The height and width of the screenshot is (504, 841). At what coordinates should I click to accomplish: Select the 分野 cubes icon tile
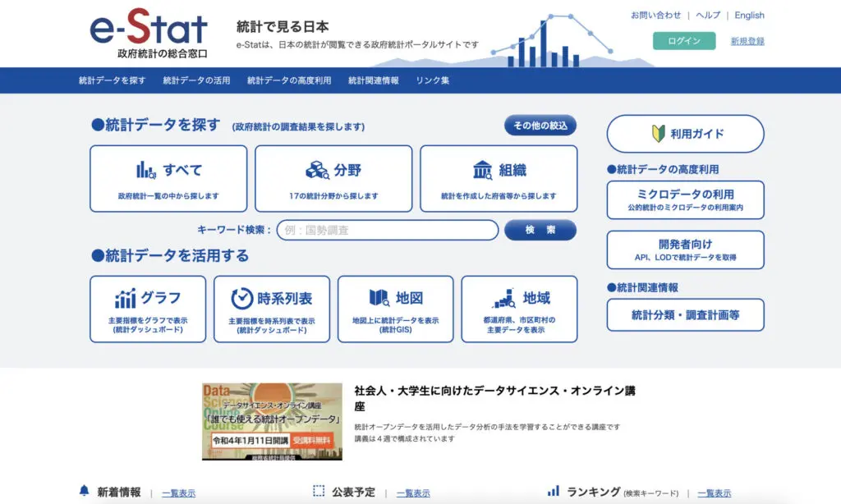click(333, 178)
